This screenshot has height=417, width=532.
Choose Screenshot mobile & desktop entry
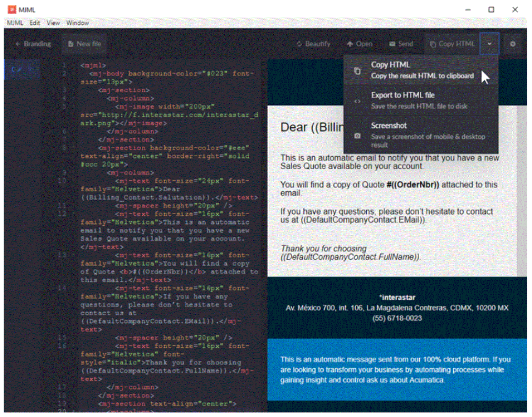pos(421,135)
